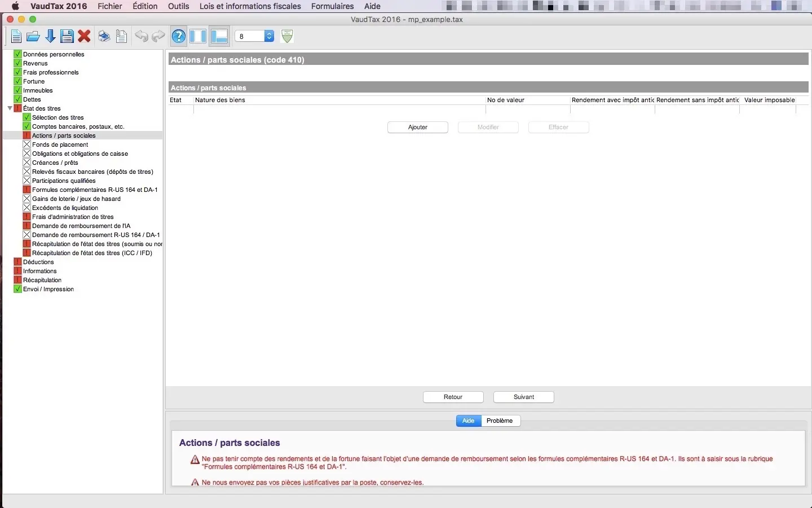Select Déductions in the navigation tree

tap(38, 262)
